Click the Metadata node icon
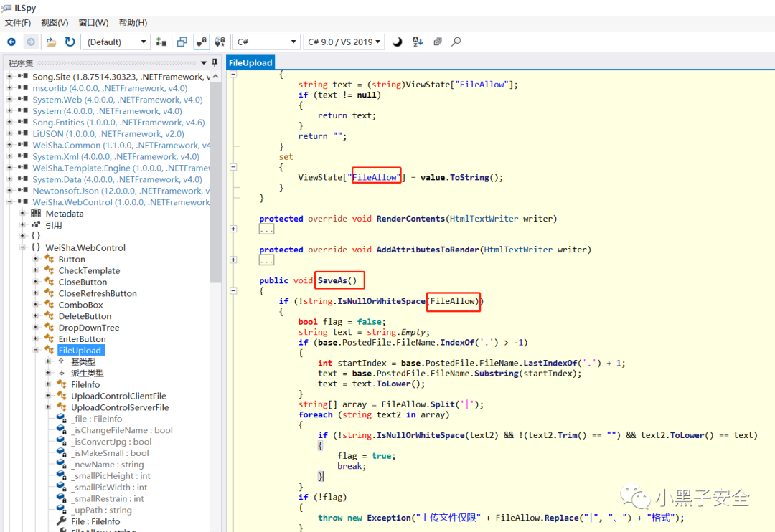The height and width of the screenshot is (532, 775). [x=36, y=214]
